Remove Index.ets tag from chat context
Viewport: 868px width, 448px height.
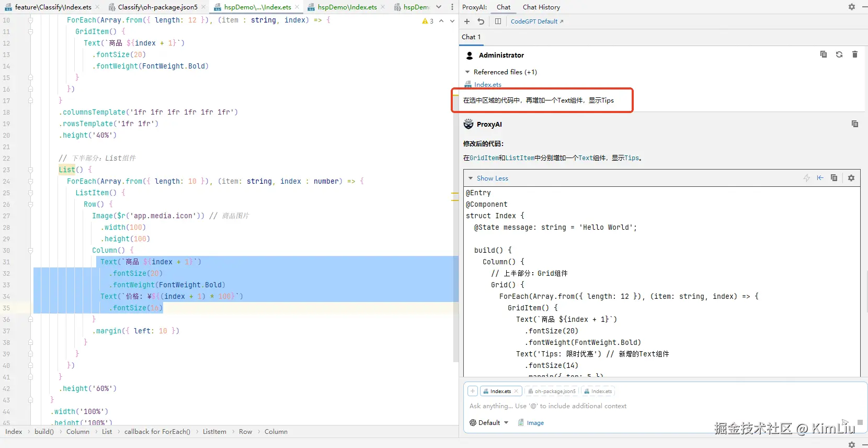516,391
